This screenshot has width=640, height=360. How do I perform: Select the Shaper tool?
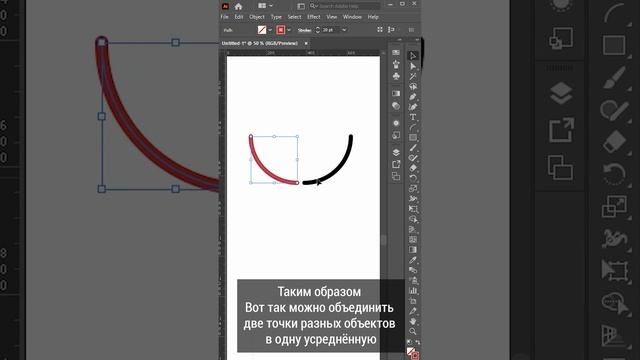point(413,158)
